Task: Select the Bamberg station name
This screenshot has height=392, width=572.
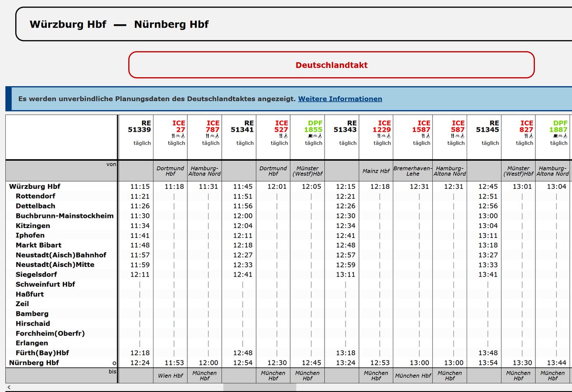Action: [x=32, y=313]
